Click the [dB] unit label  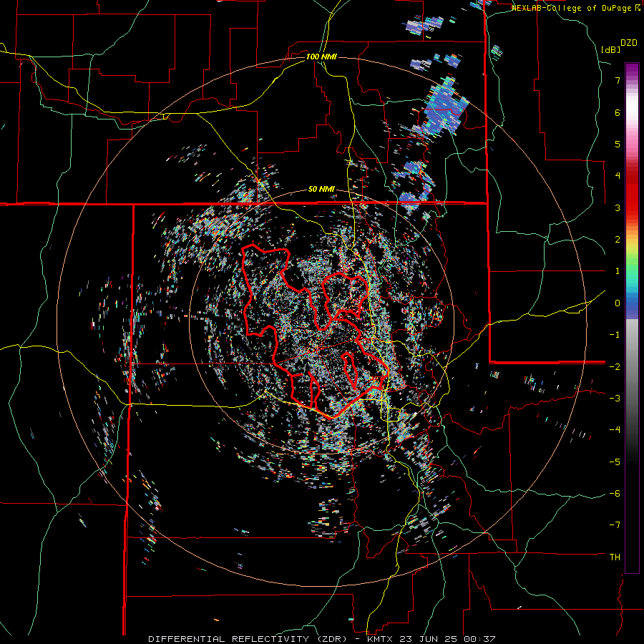point(610,49)
